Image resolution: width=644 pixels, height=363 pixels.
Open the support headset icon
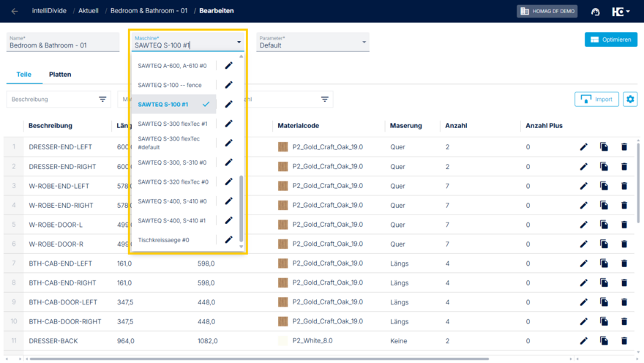595,12
